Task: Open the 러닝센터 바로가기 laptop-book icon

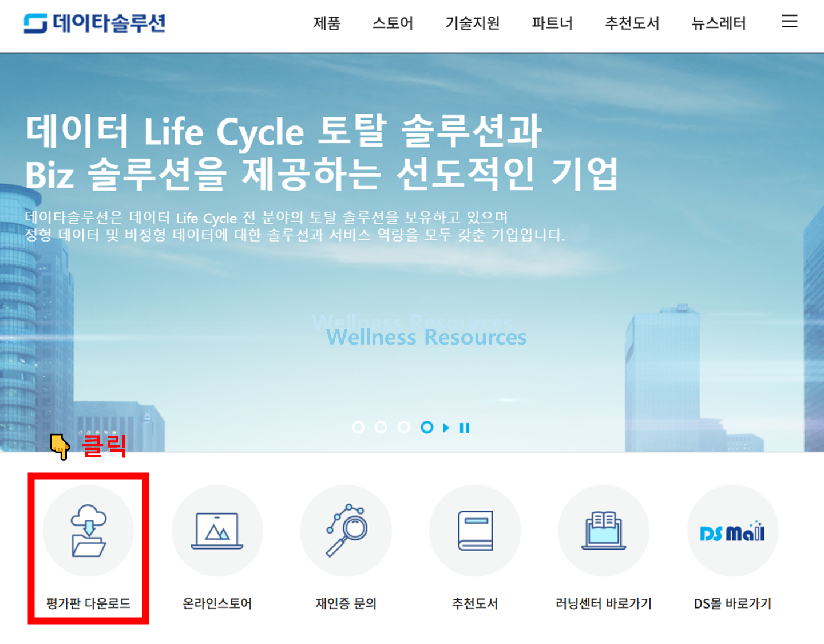Action: point(604,531)
